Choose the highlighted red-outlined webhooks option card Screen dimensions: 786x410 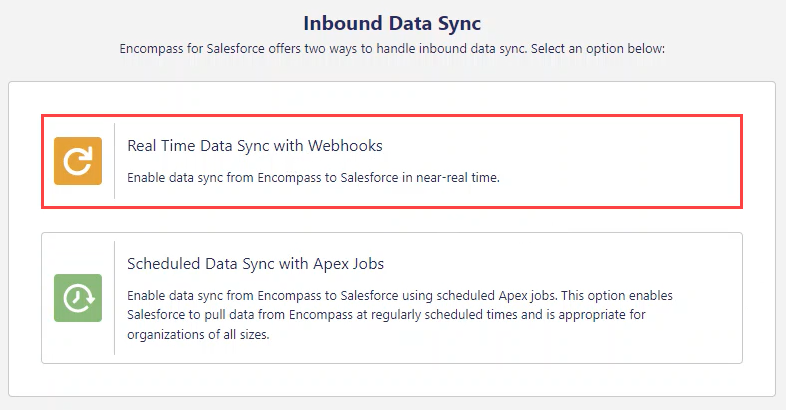pos(392,161)
